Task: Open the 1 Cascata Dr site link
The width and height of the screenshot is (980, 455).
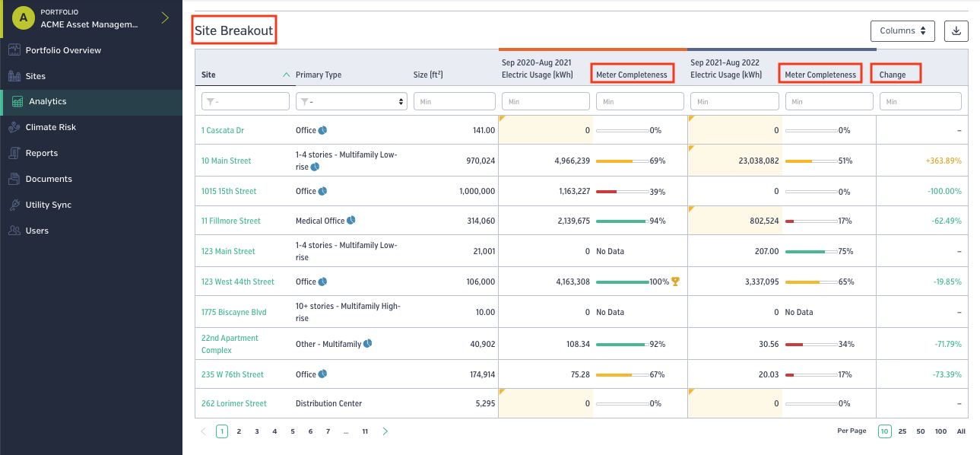Action: [x=223, y=130]
